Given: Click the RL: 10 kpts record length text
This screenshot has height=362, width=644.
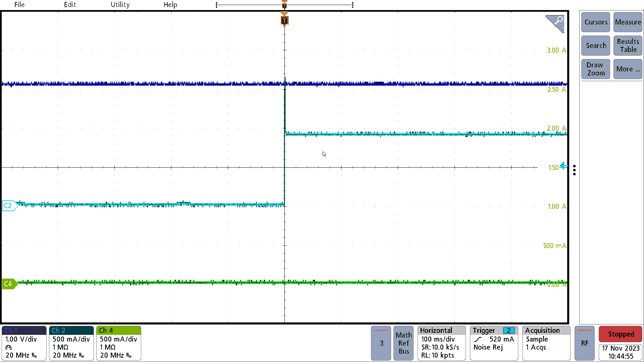Looking at the screenshot, I should click(437, 355).
